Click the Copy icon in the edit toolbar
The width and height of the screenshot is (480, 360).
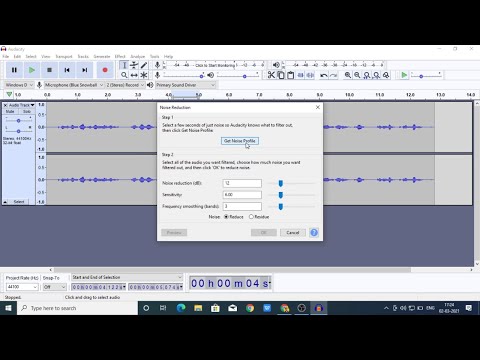tap(281, 75)
